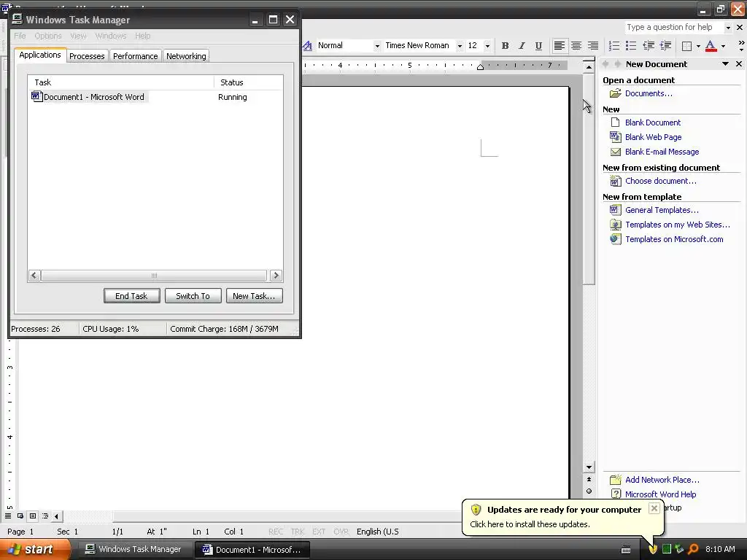The width and height of the screenshot is (747, 560).
Task: Click the Documents folder icon in task pane
Action: coord(616,93)
